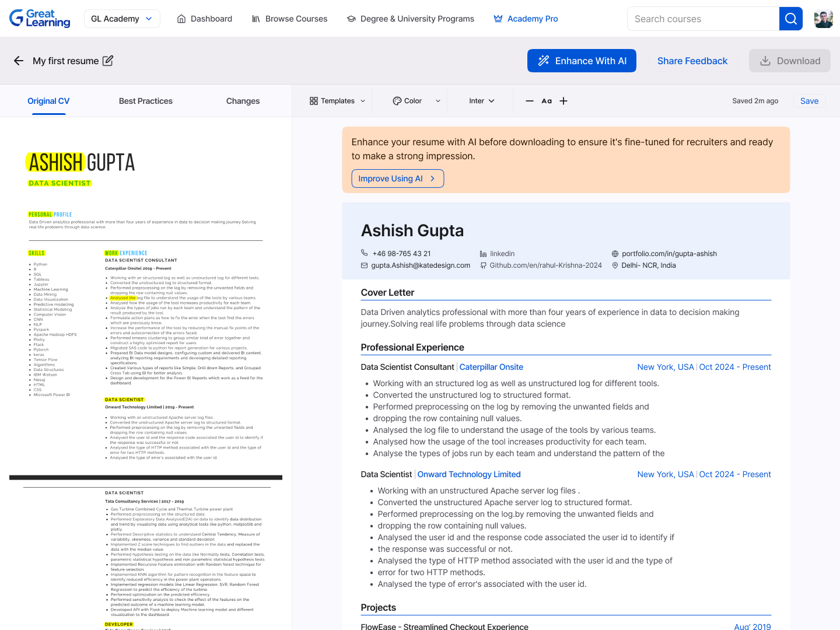Click the Share Feedback link

tap(692, 61)
